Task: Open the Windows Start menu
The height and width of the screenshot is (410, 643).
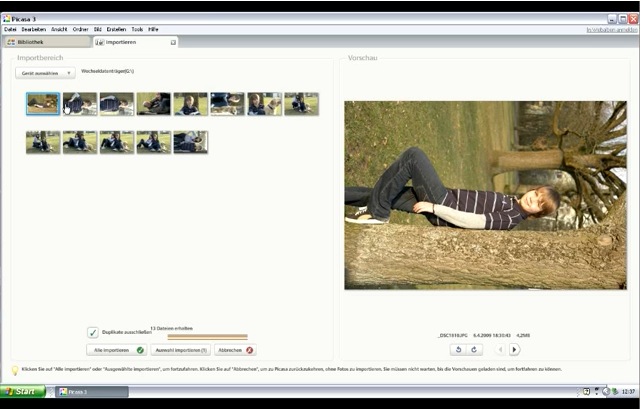Action: click(x=22, y=391)
